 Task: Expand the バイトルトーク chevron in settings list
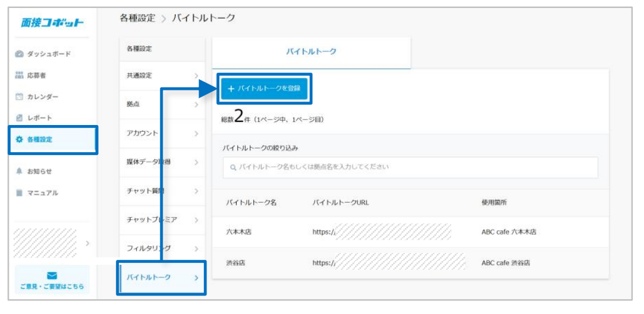point(196,278)
